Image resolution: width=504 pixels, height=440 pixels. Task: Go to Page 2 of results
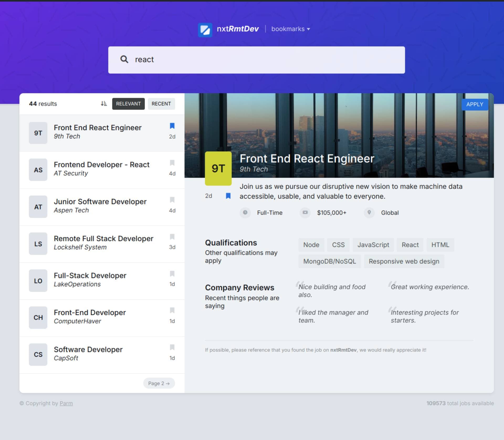[159, 383]
